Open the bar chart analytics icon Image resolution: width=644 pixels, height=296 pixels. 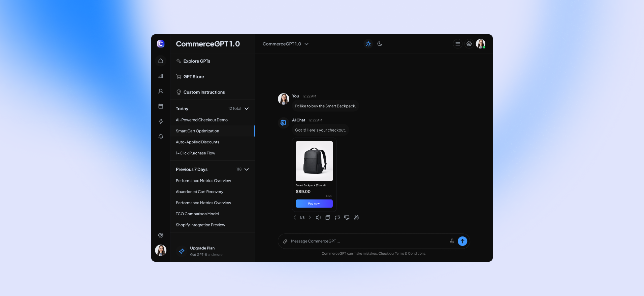click(161, 76)
